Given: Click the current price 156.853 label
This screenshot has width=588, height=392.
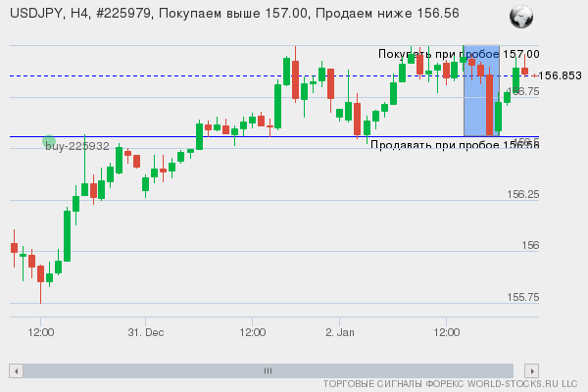Looking at the screenshot, I should tap(561, 75).
